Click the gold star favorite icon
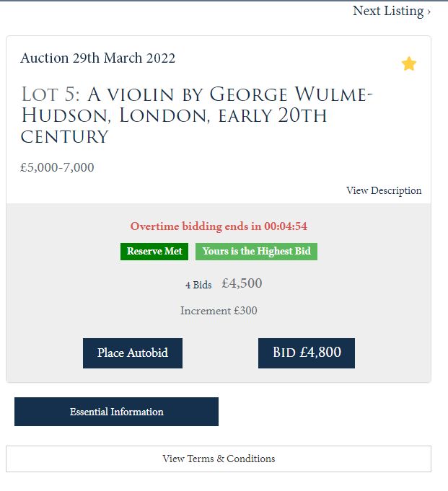Image resolution: width=448 pixels, height=491 pixels. 409,64
